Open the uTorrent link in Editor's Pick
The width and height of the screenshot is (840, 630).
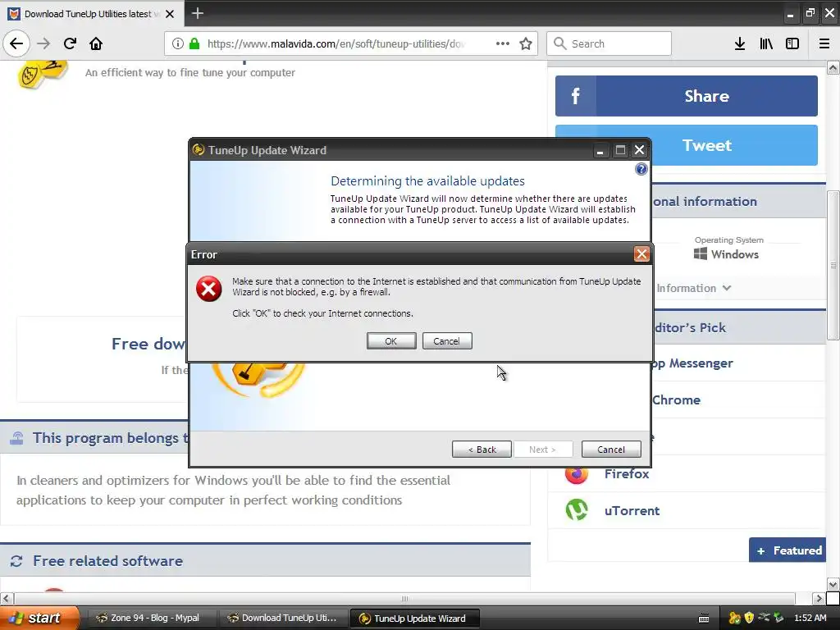[x=632, y=510]
